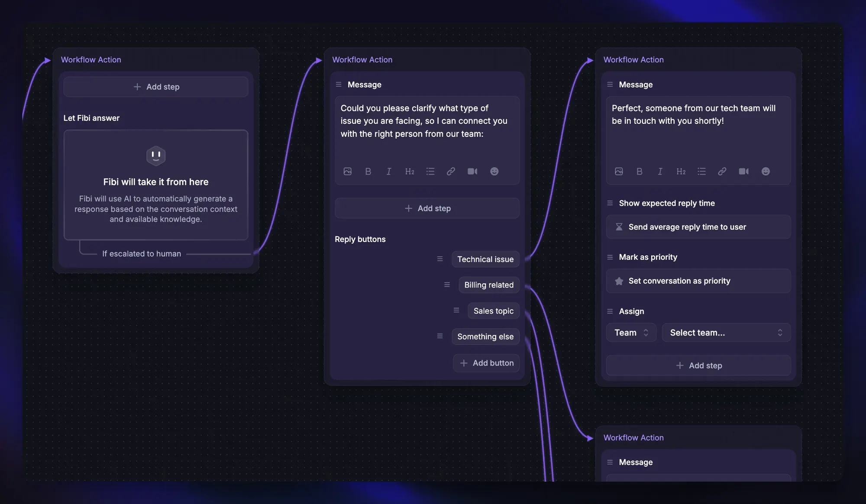Add link in the clarify-issue message editor
The height and width of the screenshot is (504, 866).
(451, 171)
